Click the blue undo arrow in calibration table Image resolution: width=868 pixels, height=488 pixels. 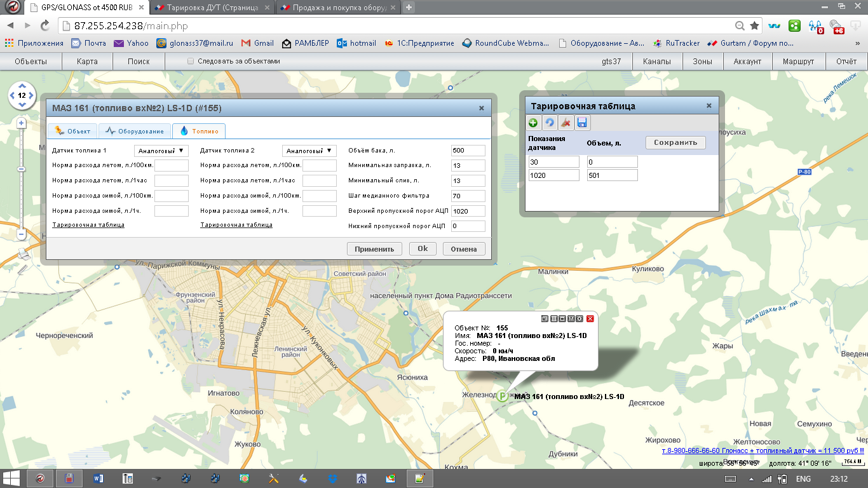(550, 123)
